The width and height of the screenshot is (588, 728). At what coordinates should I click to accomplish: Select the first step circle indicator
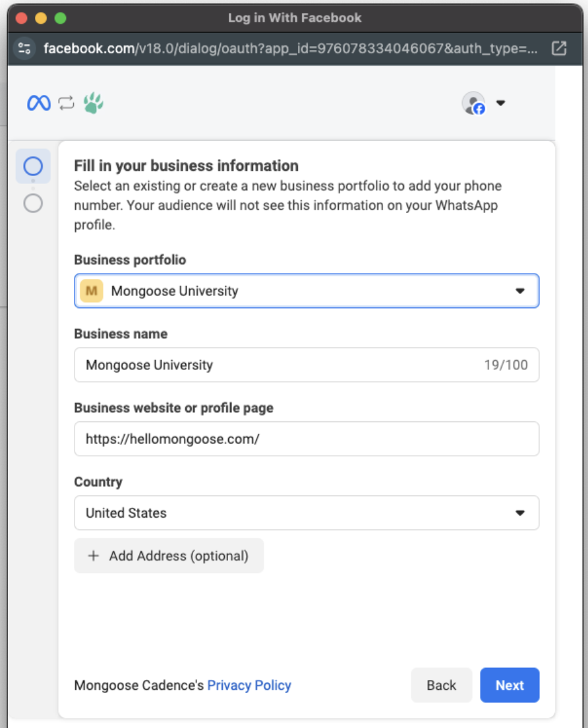(x=33, y=166)
